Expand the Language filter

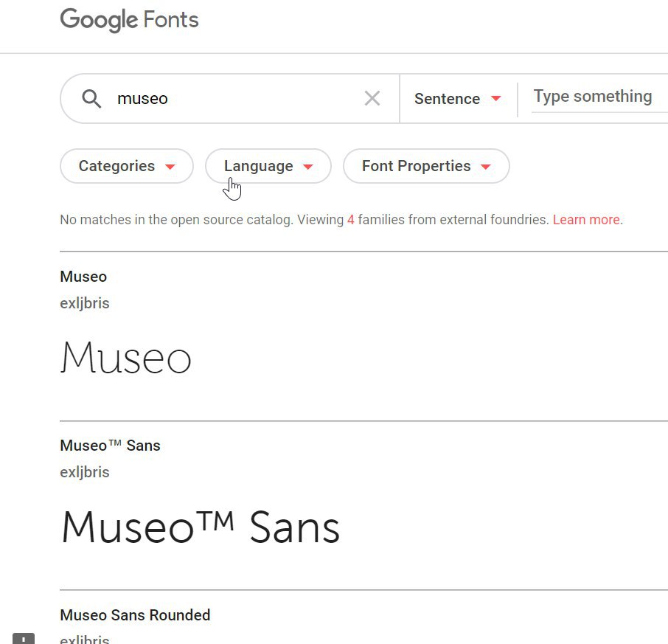click(x=268, y=166)
